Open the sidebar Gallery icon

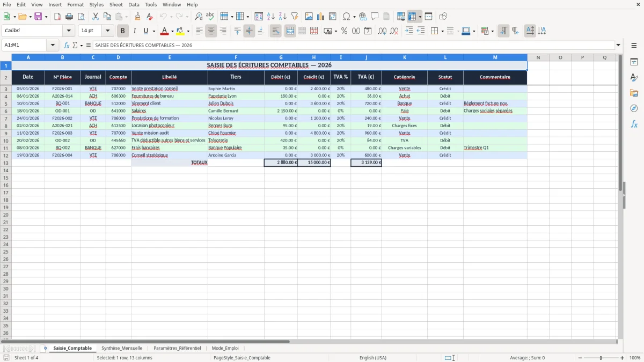tap(634, 93)
